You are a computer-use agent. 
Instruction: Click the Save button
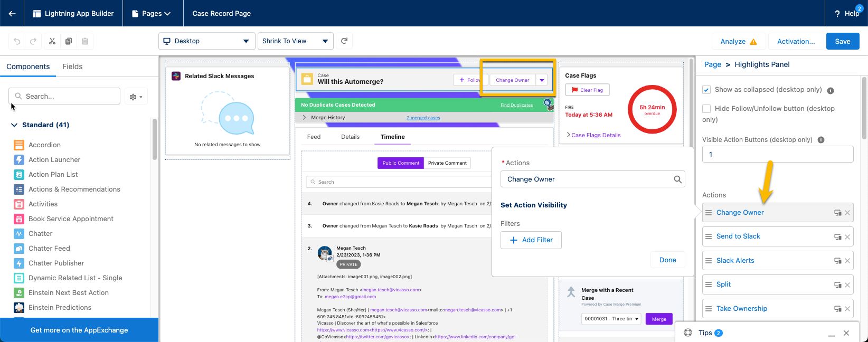click(843, 41)
